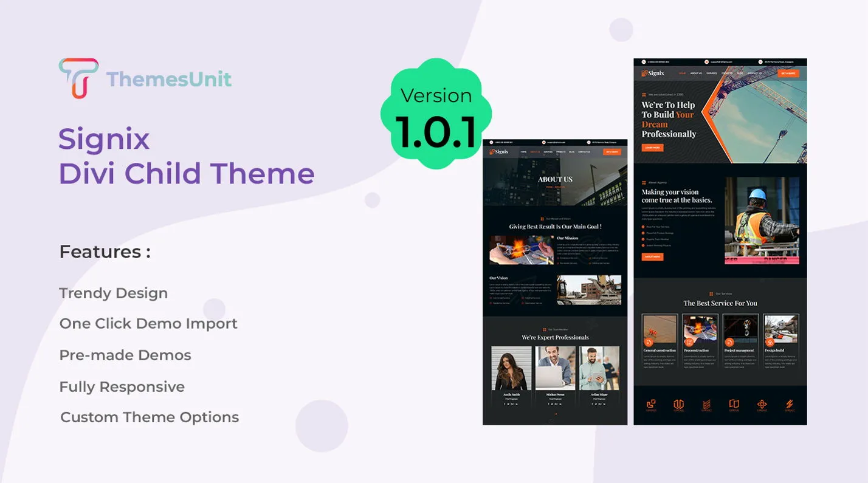The width and height of the screenshot is (868, 483).
Task: Click the Project management service round icon
Action: point(729,342)
